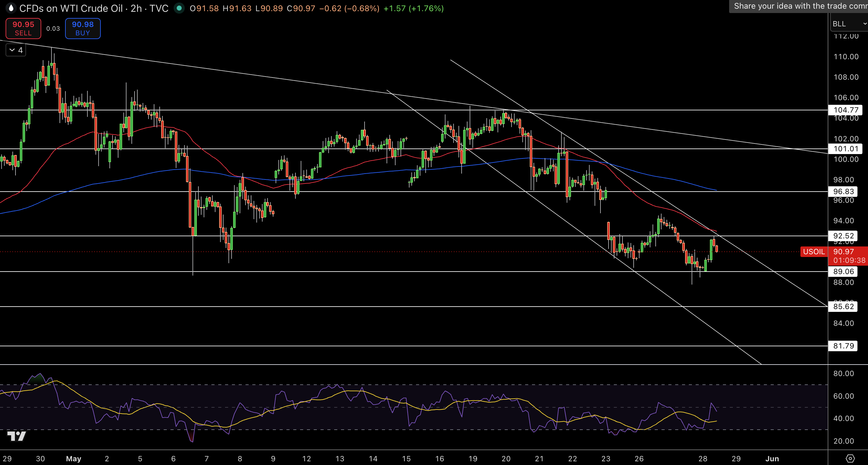
Task: Click the red 90.95 SELL button
Action: click(23, 28)
